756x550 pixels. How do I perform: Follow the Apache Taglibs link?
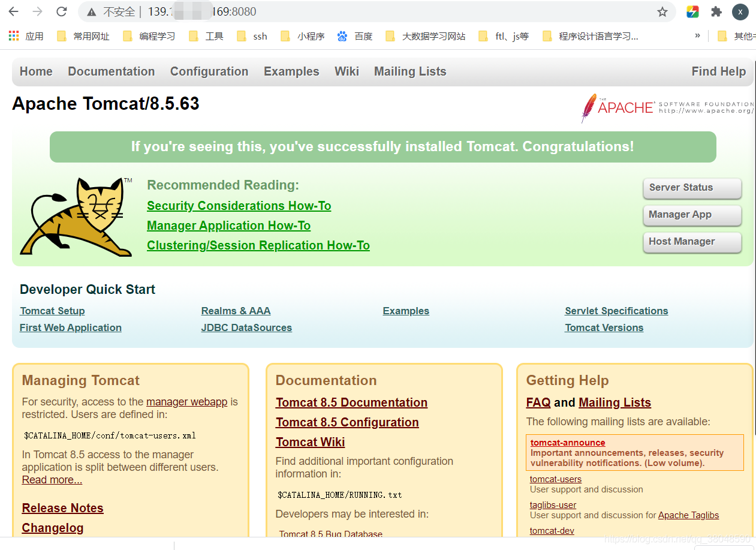coord(688,515)
